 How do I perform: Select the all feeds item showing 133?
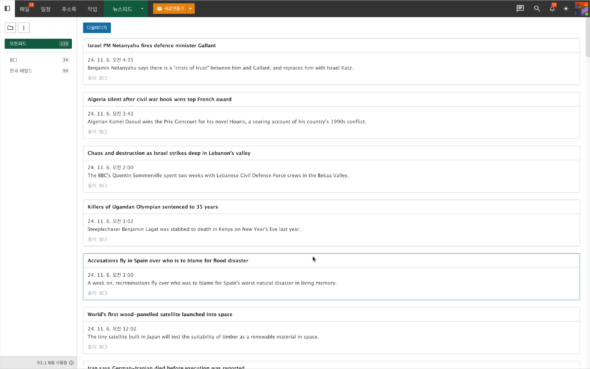pos(38,44)
